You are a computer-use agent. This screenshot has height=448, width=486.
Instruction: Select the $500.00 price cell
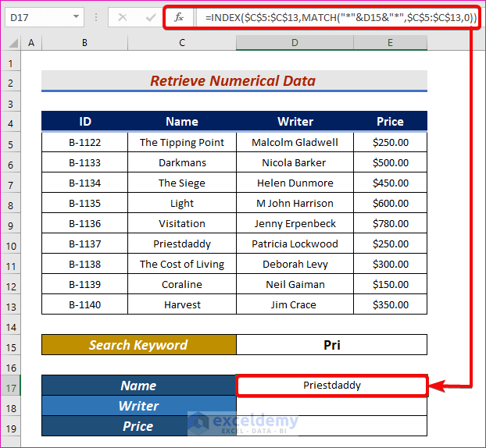(390, 162)
